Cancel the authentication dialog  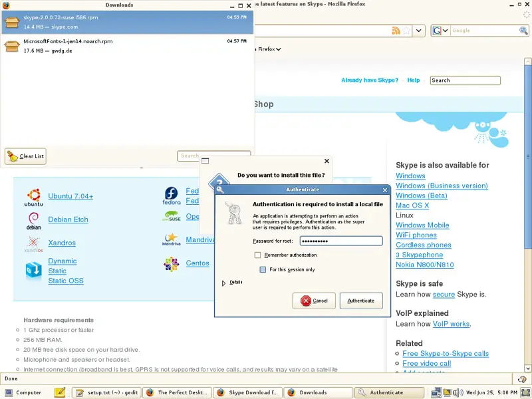[x=314, y=301]
